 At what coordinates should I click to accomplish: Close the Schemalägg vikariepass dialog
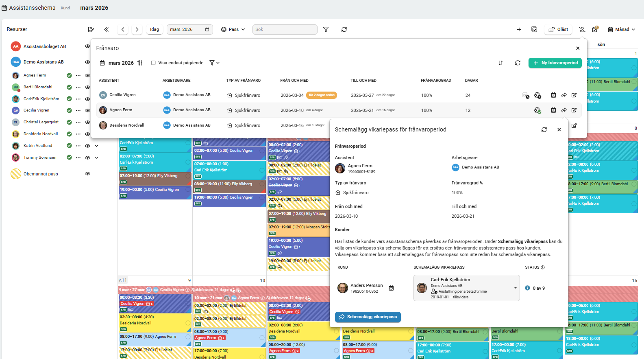click(559, 129)
